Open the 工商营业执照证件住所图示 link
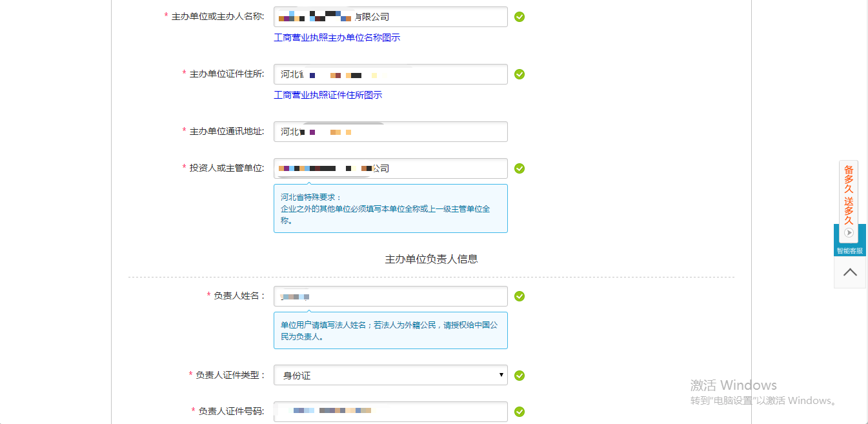This screenshot has width=868, height=424. point(328,95)
